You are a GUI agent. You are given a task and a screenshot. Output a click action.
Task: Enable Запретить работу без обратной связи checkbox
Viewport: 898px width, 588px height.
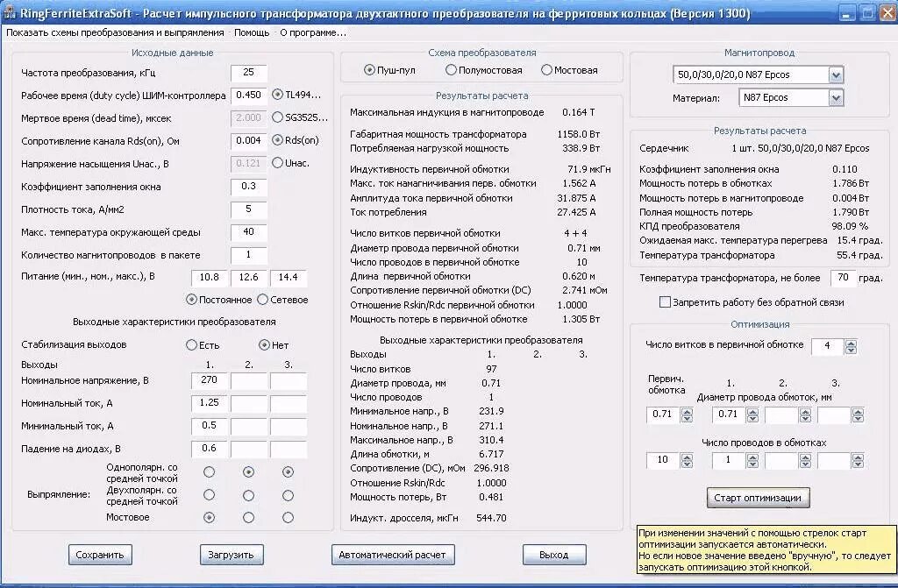click(x=665, y=302)
